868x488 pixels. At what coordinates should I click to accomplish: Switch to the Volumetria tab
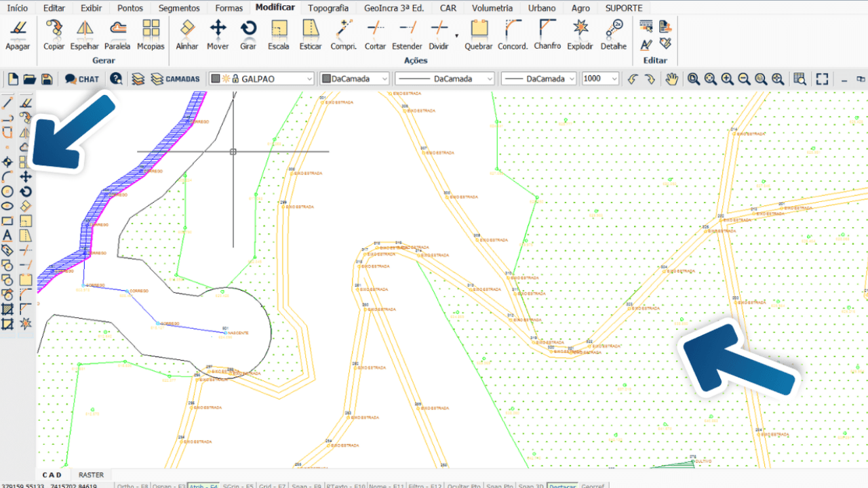pos(492,8)
